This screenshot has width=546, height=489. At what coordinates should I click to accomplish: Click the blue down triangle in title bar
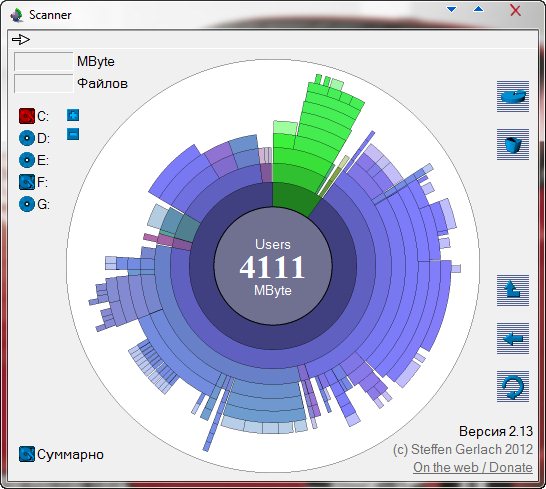click(452, 9)
